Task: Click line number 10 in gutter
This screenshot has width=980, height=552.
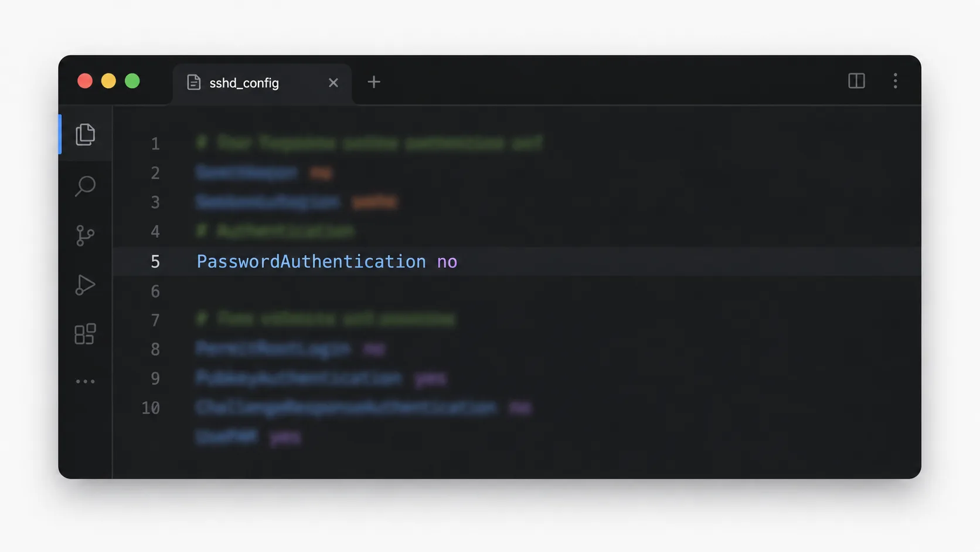Action: [151, 408]
